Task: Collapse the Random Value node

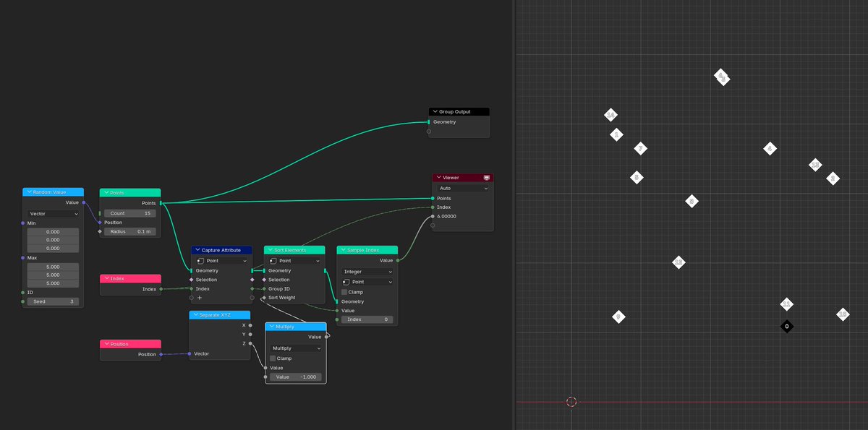Action: pos(28,192)
